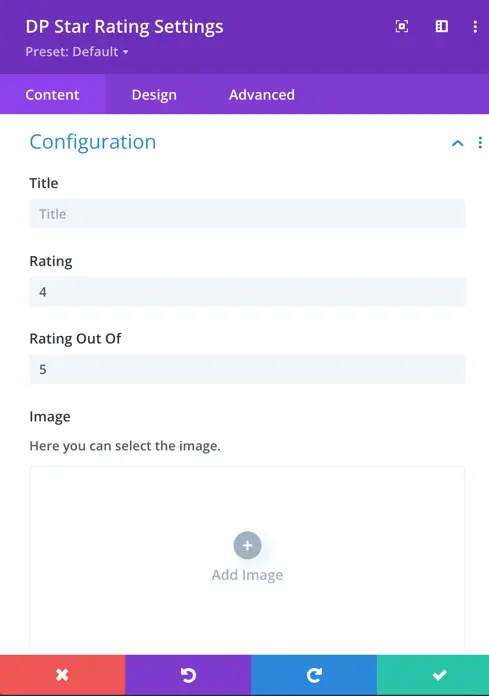The image size is (489, 696).
Task: Click the Rating Out Of field
Action: 247,369
